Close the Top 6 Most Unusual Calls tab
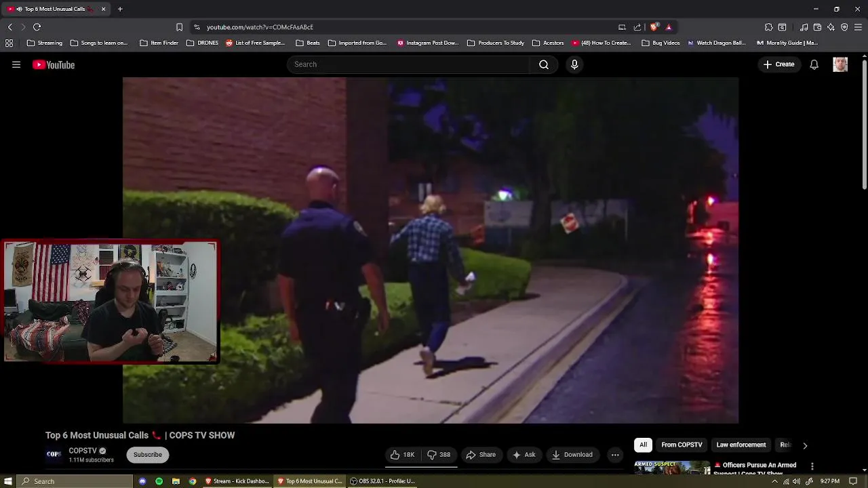The image size is (868, 488). [103, 9]
